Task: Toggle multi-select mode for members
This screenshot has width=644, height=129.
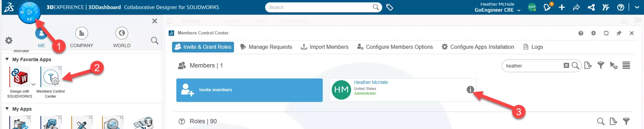Action: (x=613, y=65)
